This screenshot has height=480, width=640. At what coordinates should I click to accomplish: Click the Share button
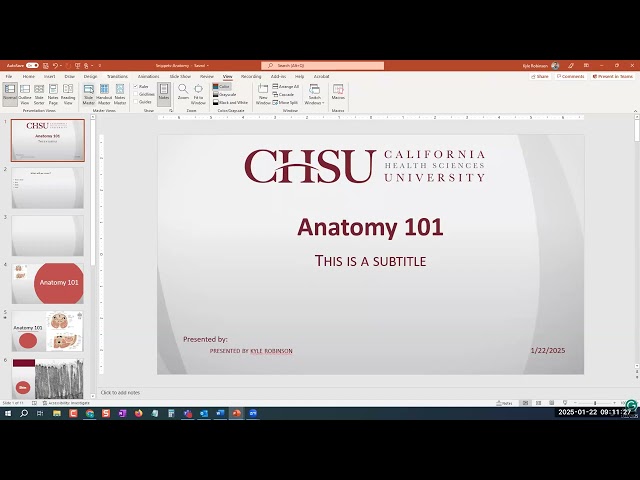point(540,76)
